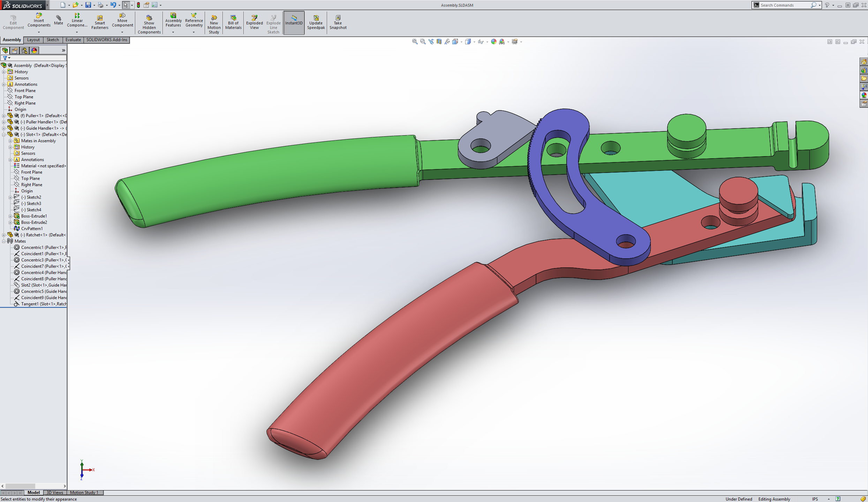The width and height of the screenshot is (868, 502).
Task: Open Insert Components tool
Action: [x=39, y=20]
